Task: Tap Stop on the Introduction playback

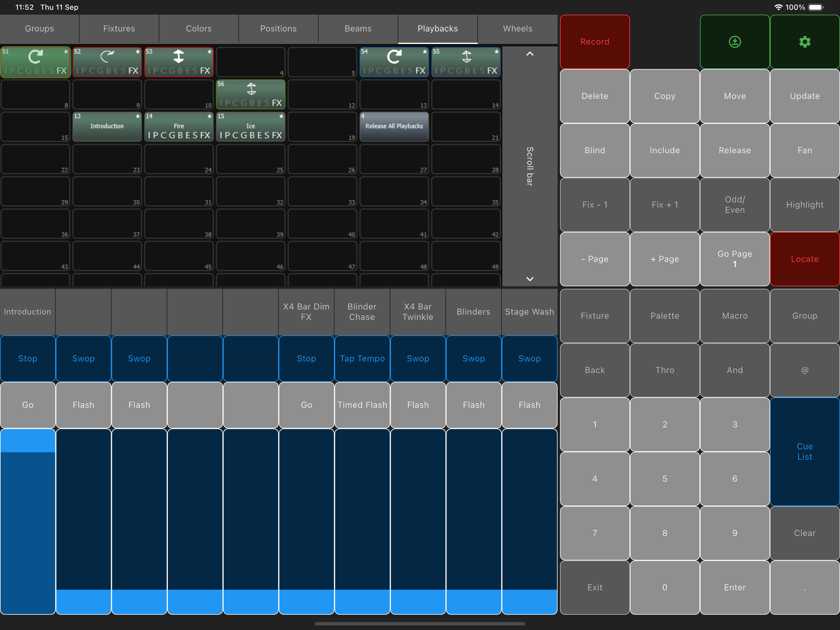Action: tap(28, 358)
